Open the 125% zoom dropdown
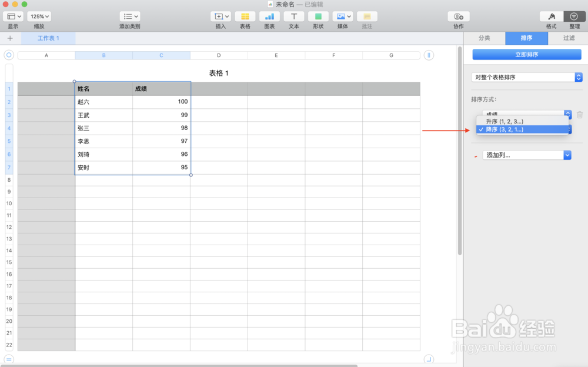The width and height of the screenshot is (588, 367). tap(39, 16)
